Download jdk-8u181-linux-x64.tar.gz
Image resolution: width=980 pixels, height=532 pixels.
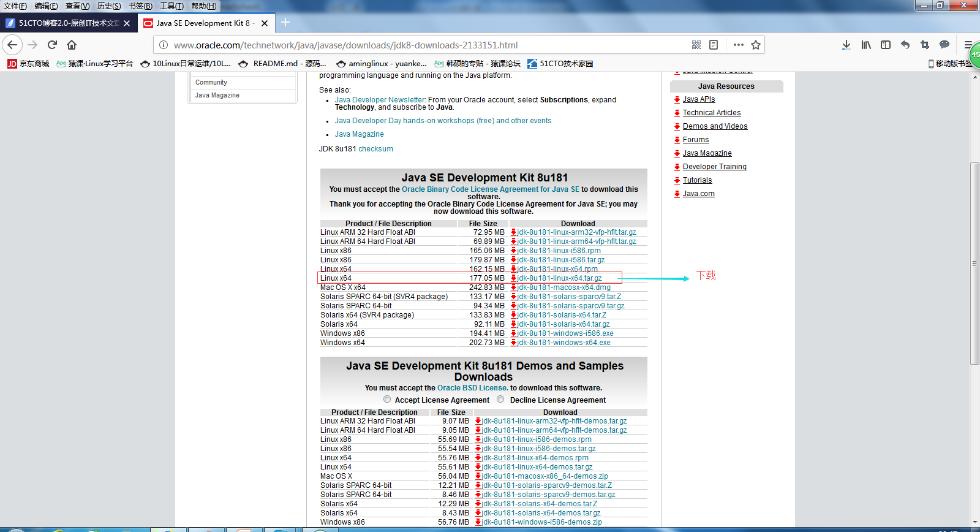pyautogui.click(x=559, y=278)
